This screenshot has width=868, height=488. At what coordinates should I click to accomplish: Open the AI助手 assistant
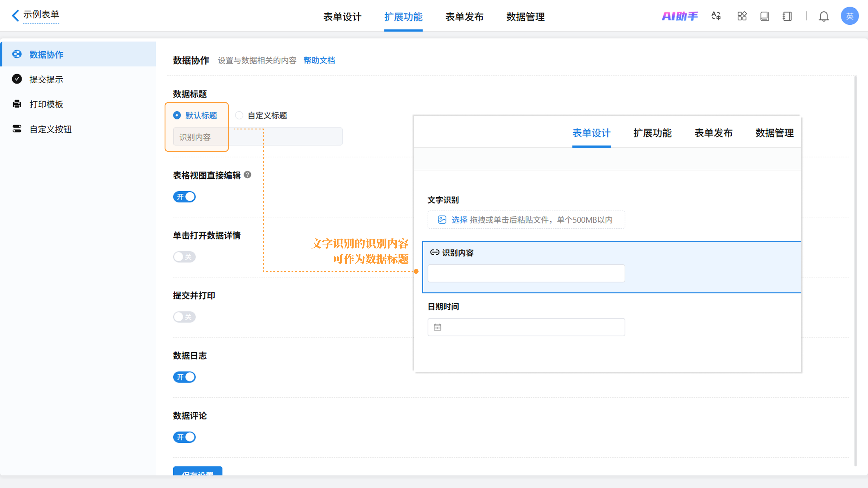[680, 16]
